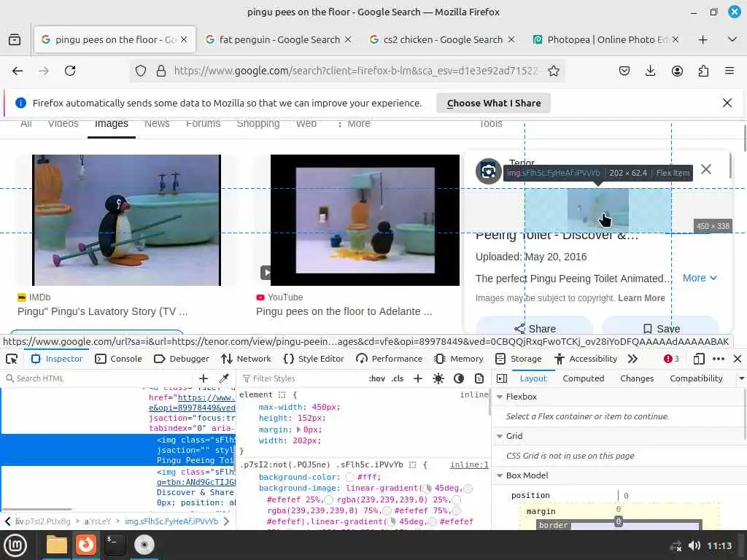Expand the margin shorthand property
Image resolution: width=747 pixels, height=560 pixels.
[x=298, y=429]
